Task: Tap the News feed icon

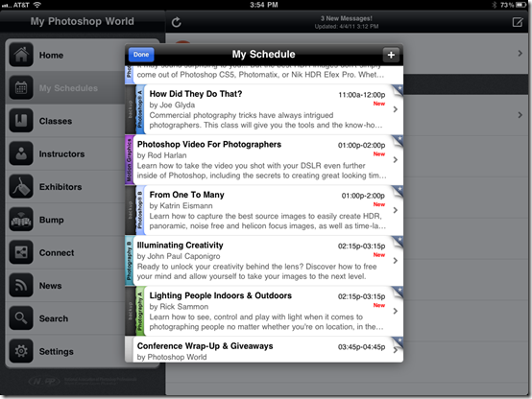Action: click(21, 285)
